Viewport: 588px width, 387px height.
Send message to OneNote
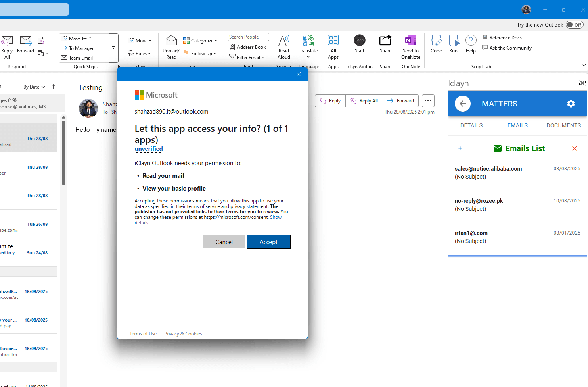(x=411, y=47)
